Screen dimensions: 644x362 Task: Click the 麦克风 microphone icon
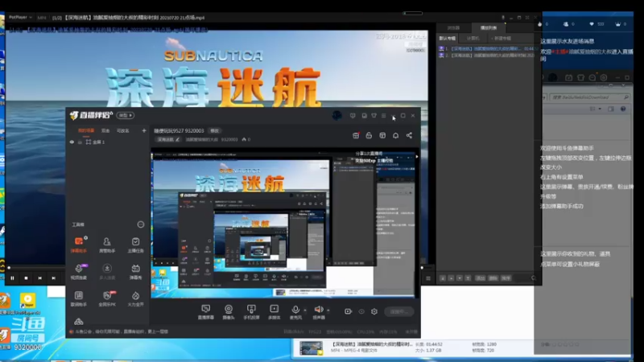pos(295,311)
